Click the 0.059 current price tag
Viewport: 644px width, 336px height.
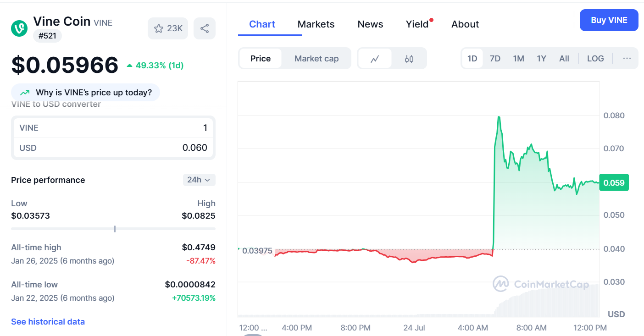coord(614,183)
